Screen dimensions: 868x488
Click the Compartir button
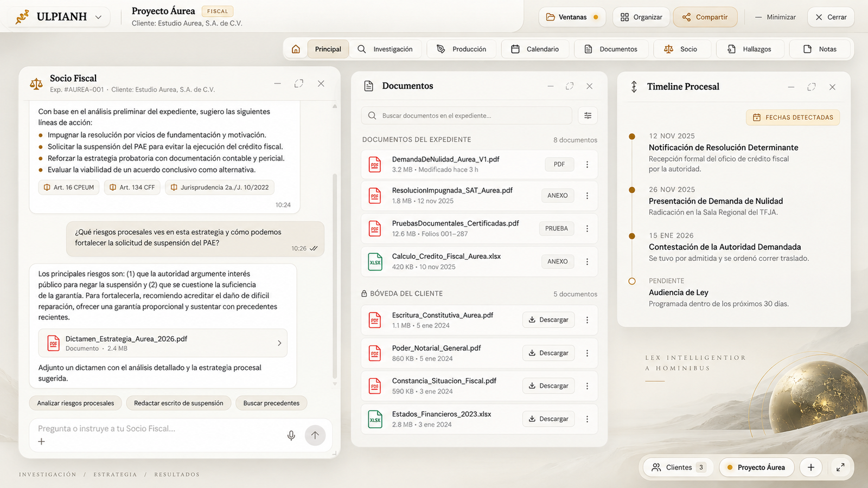click(705, 17)
